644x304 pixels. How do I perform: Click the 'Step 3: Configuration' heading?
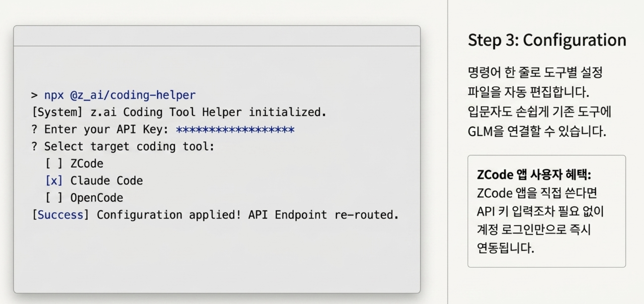click(547, 40)
